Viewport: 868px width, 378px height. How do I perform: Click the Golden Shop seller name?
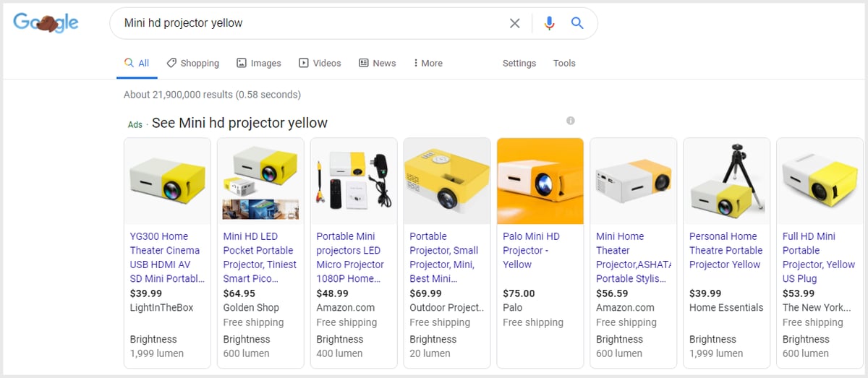[251, 307]
